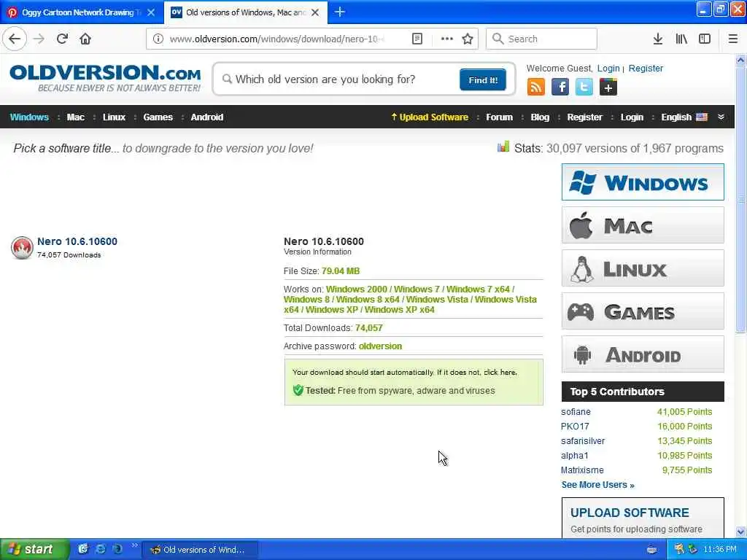This screenshot has height=560, width=747.
Task: Open Forum in the navigation bar
Action: point(499,117)
